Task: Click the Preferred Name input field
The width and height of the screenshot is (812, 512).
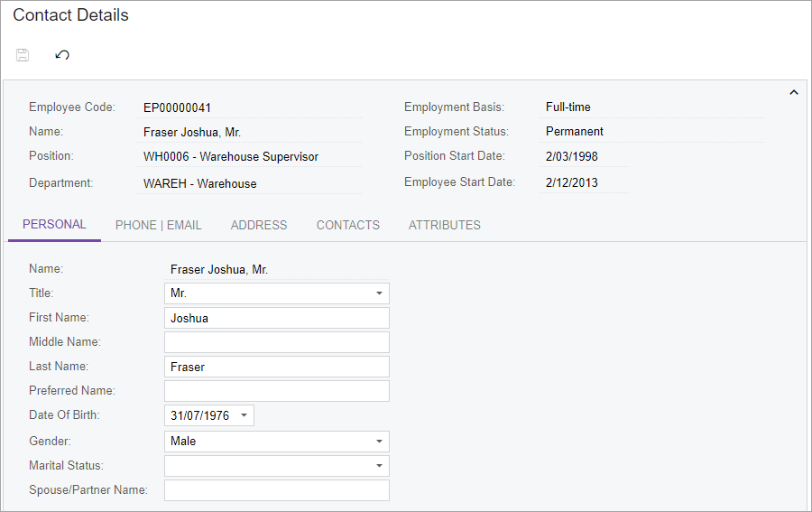Action: (277, 391)
